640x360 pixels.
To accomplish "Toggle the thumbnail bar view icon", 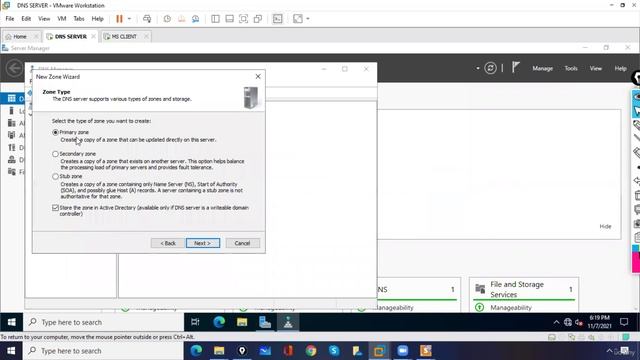I will [x=229, y=19].
